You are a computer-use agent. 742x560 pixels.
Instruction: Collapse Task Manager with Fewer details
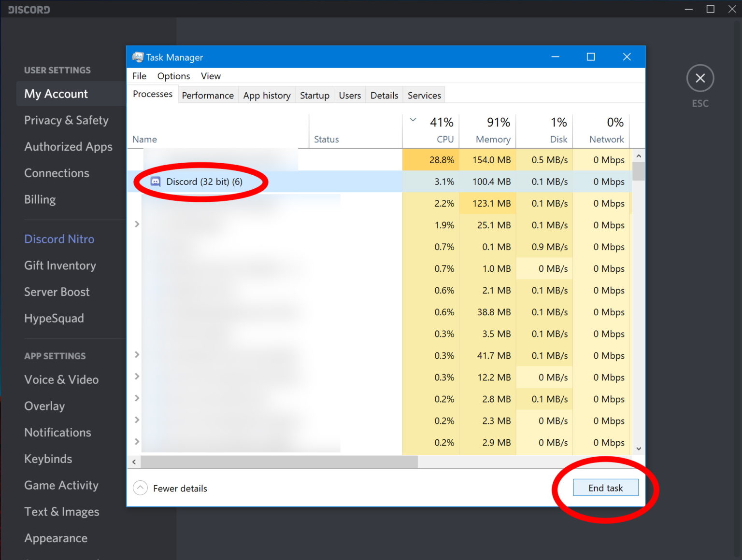(180, 488)
